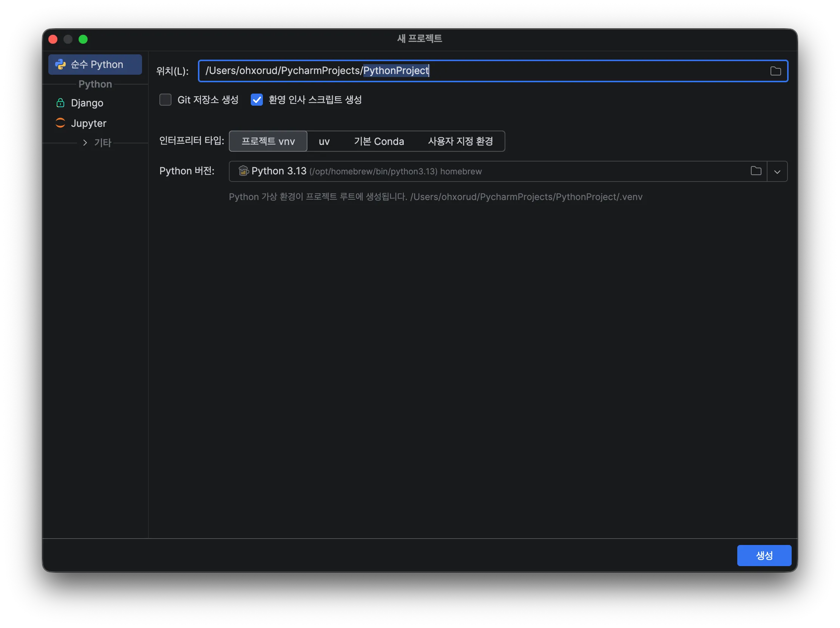
Task: Click the homebrew icon beside Python 3.13
Action: [243, 171]
